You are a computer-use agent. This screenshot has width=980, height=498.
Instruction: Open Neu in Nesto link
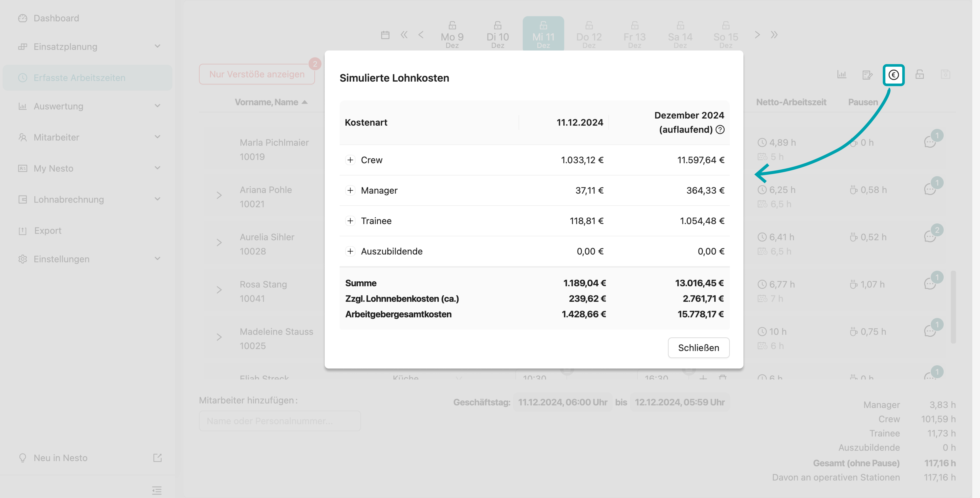pyautogui.click(x=60, y=458)
